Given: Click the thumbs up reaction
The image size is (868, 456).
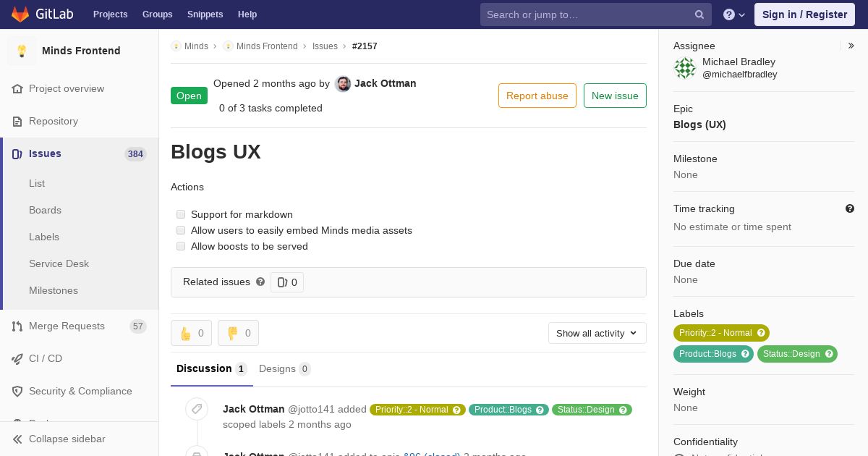Looking at the screenshot, I should tap(191, 333).
